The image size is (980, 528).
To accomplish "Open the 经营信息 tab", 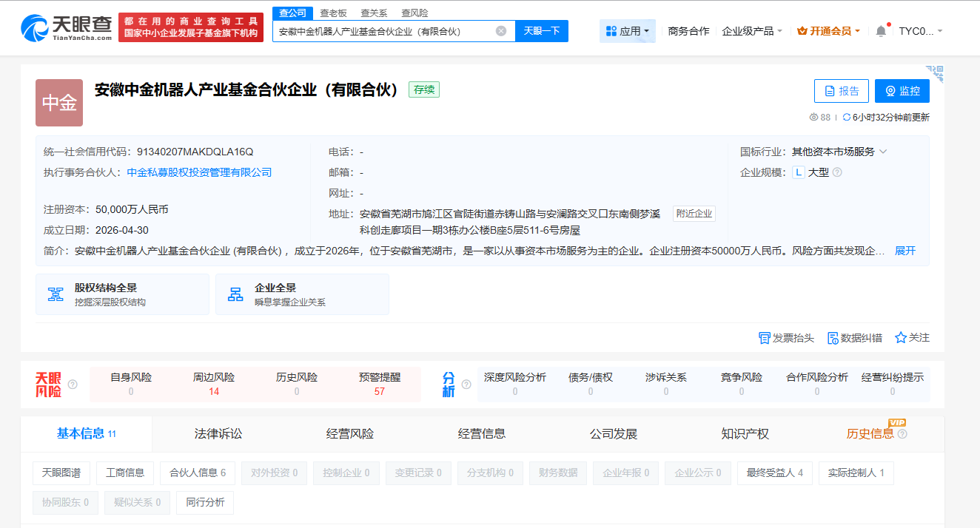I will (x=482, y=434).
